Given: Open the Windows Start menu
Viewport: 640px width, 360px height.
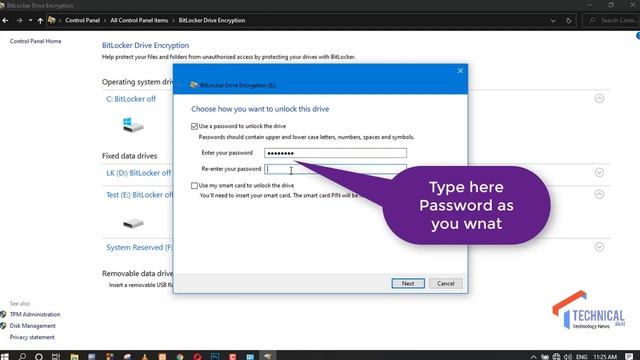Looking at the screenshot, I should 4,357.
